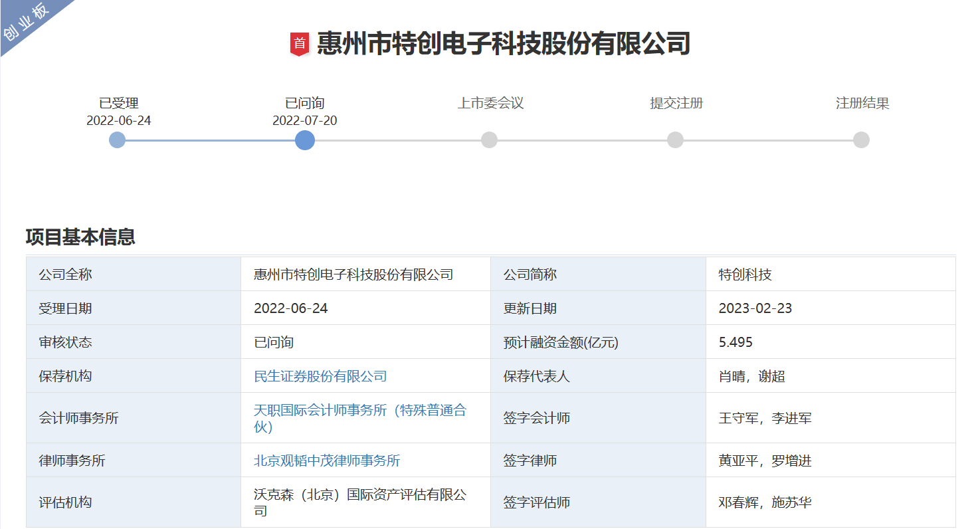Click the 评估机构 label cell
The image size is (980, 529).
click(134, 502)
